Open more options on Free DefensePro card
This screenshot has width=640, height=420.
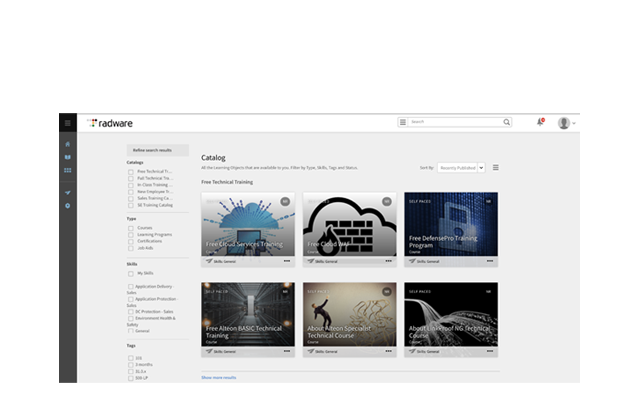(x=490, y=261)
